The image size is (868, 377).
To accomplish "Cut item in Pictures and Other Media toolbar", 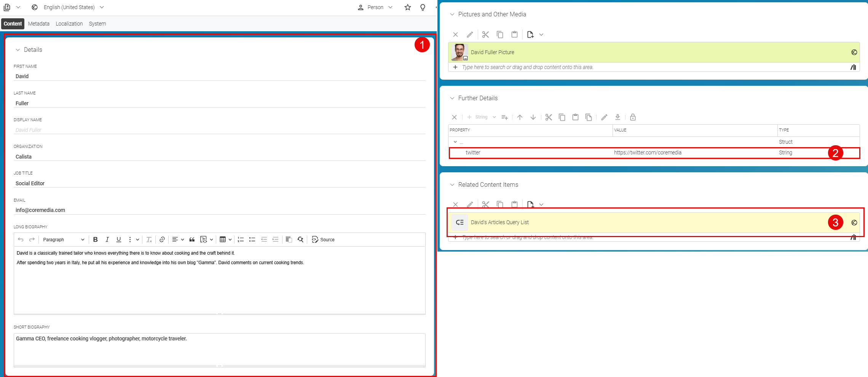I will 485,35.
